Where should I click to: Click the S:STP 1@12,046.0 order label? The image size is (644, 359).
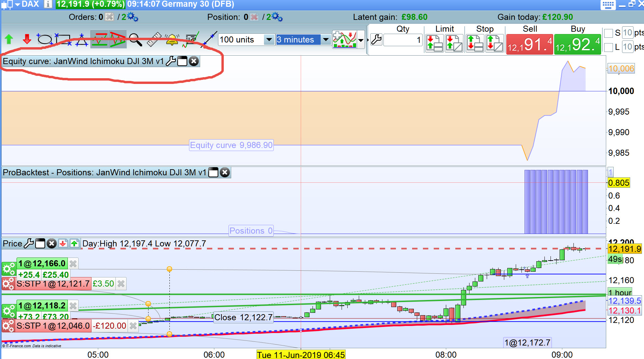click(x=53, y=326)
